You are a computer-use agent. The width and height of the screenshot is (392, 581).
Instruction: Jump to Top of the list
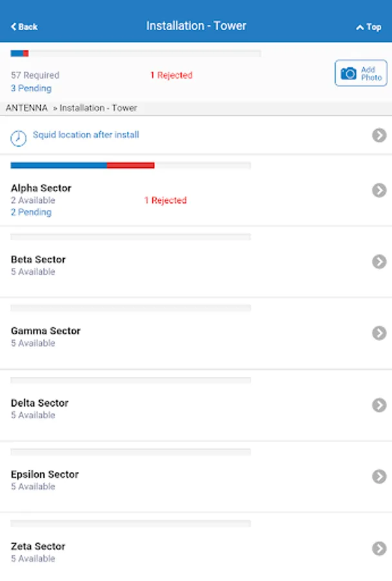(x=369, y=27)
